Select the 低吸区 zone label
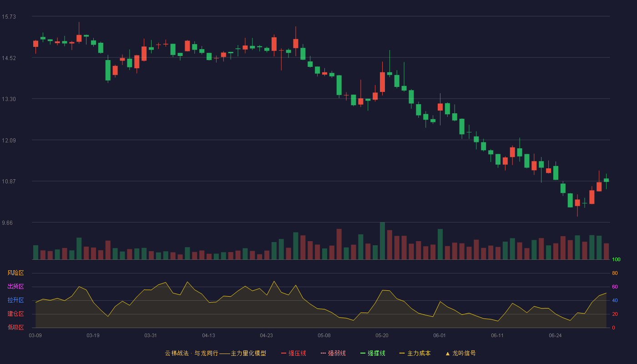Viewport: 637px width, 364px height. [x=15, y=328]
